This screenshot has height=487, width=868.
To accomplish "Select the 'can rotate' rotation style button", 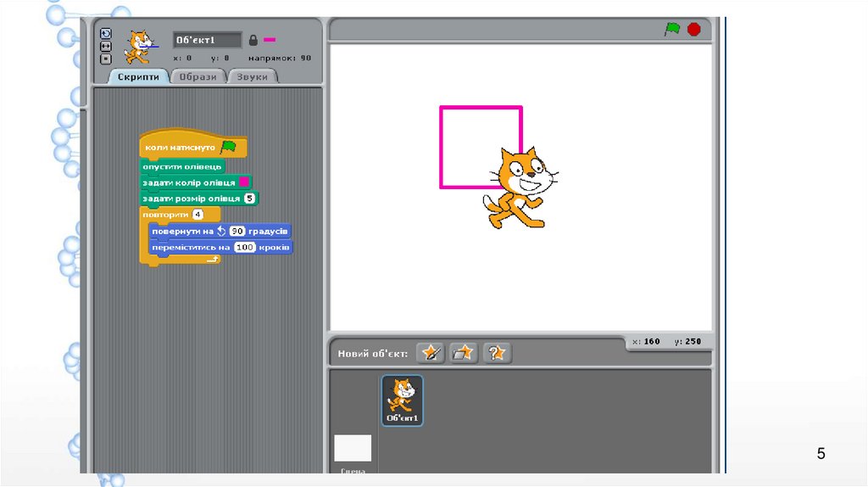I will (x=106, y=34).
